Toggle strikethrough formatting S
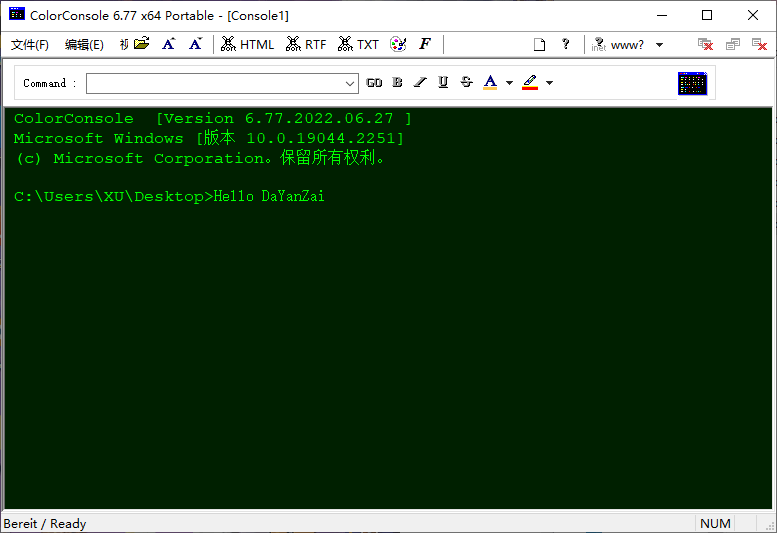Viewport: 777px width, 533px height. [466, 82]
